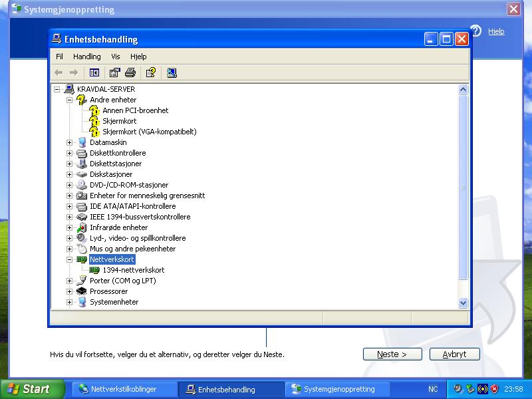Click the Infrarøde enheter icon

82,227
